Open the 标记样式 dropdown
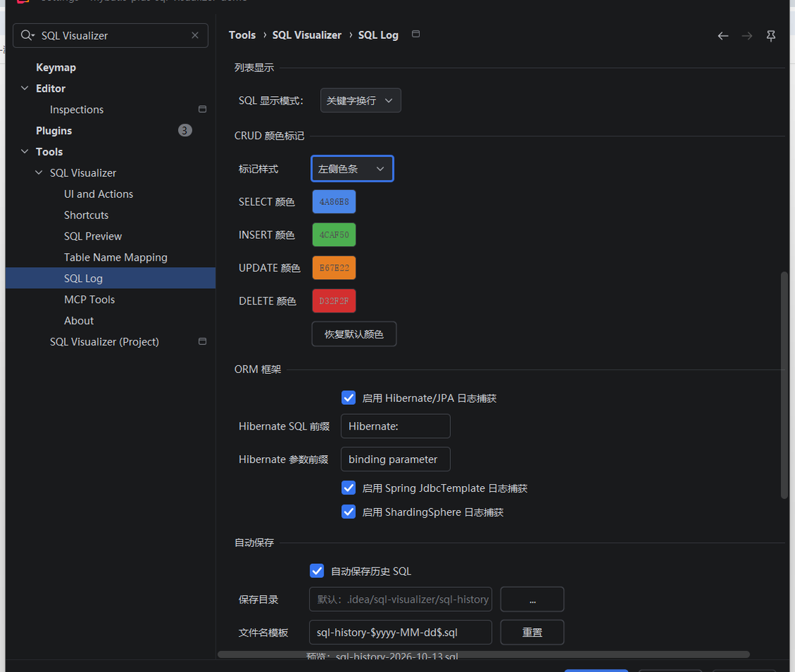Screen dimensions: 795x672 (x=352, y=168)
